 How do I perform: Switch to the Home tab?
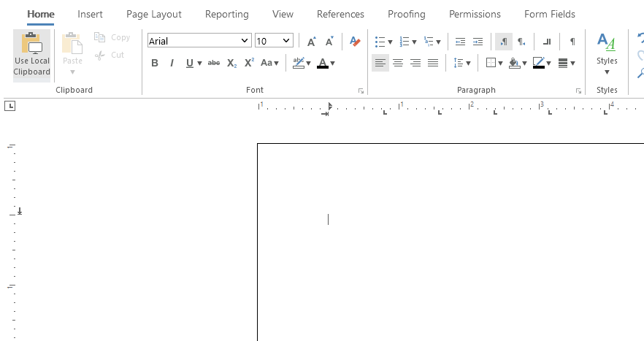pyautogui.click(x=41, y=14)
